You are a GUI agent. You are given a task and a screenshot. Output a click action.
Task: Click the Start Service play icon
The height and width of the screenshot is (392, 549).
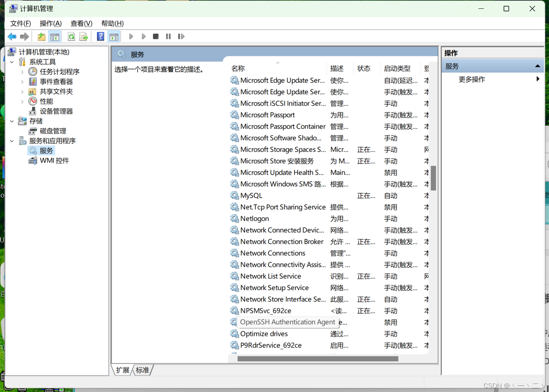pyautogui.click(x=131, y=37)
